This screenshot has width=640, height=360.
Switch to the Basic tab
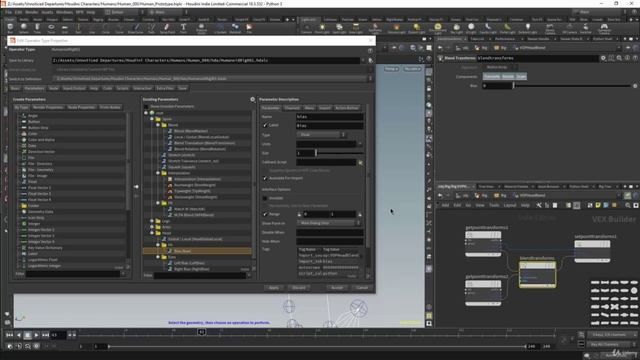pos(15,88)
